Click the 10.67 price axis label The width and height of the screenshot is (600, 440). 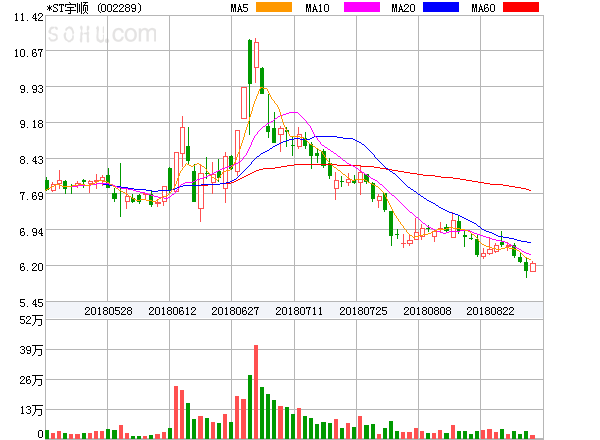click(x=29, y=53)
